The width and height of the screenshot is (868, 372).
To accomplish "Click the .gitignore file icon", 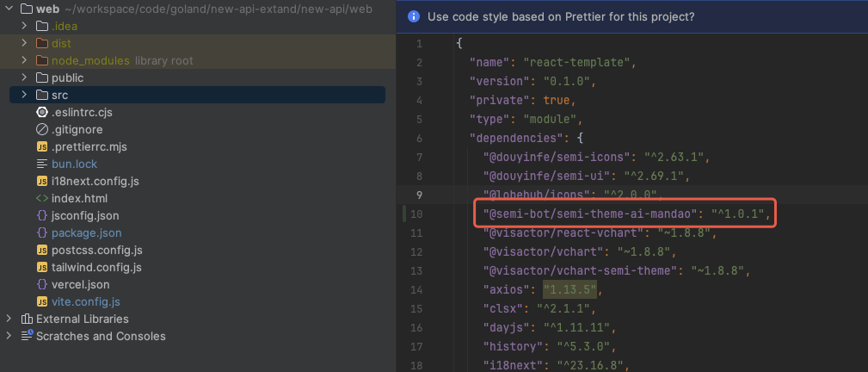I will click(x=42, y=129).
